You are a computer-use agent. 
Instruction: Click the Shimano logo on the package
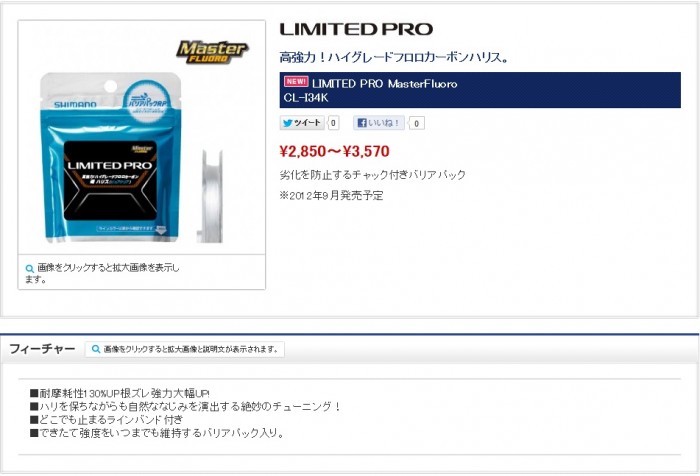pos(75,104)
